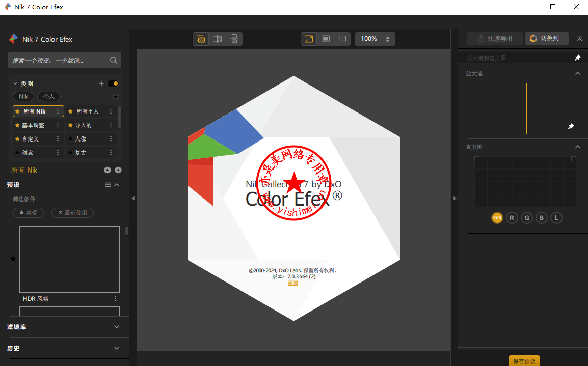
Task: Expand the 滤镜库 panel
Action: 117,327
